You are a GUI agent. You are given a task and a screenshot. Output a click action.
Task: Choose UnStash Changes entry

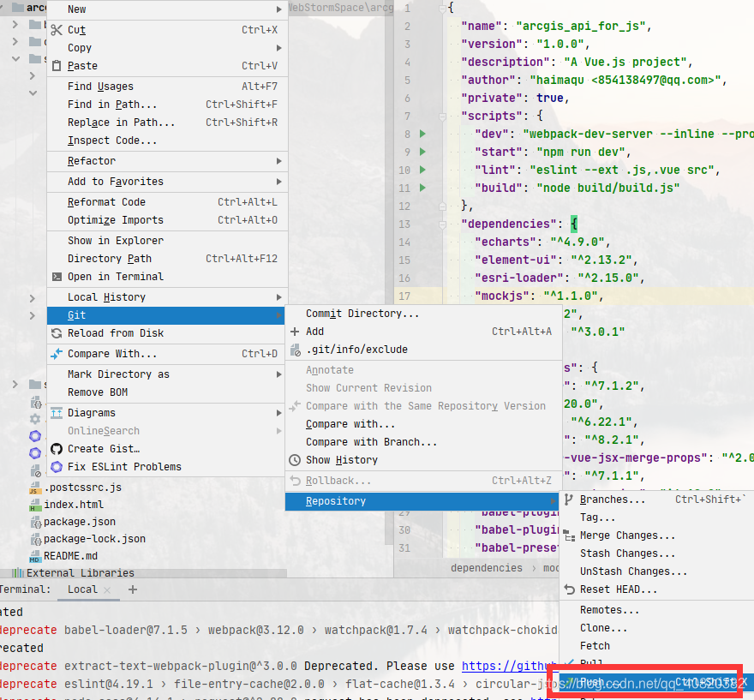[657, 571]
